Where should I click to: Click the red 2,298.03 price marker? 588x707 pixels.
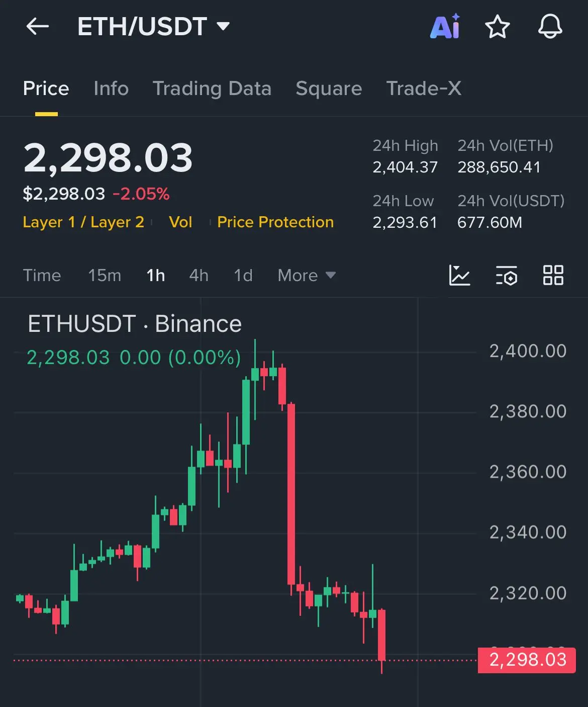[x=526, y=660]
